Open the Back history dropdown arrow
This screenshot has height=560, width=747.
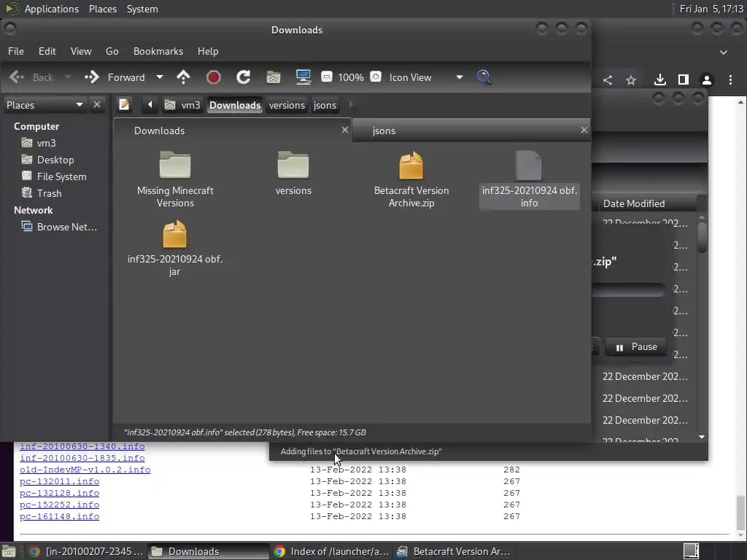coord(68,77)
